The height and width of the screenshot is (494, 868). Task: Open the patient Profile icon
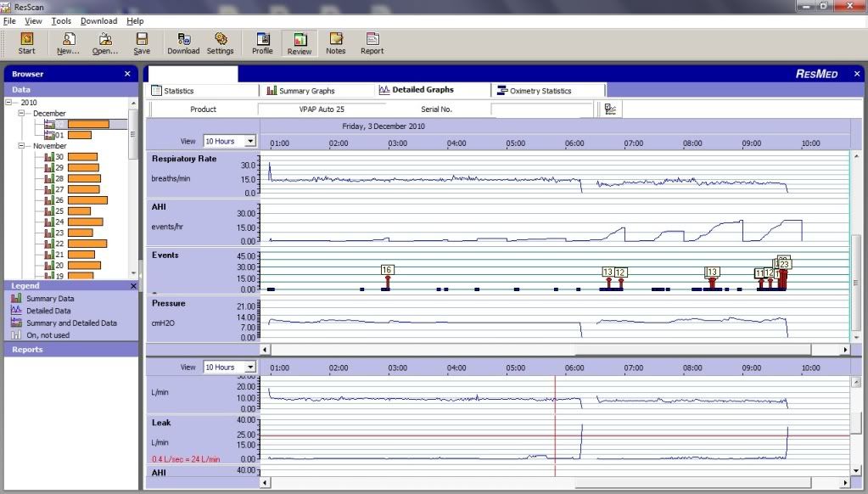[x=262, y=43]
